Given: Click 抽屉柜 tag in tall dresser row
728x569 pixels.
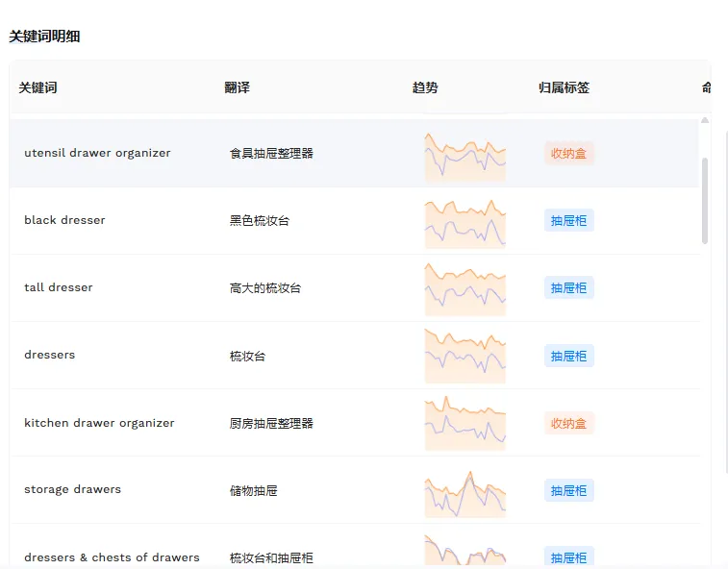Looking at the screenshot, I should [568, 287].
